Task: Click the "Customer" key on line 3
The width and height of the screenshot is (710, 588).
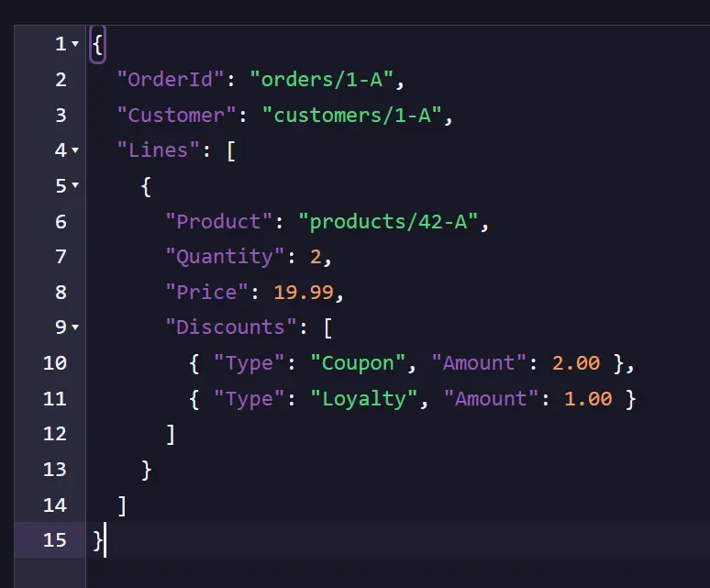Action: pyautogui.click(x=176, y=115)
